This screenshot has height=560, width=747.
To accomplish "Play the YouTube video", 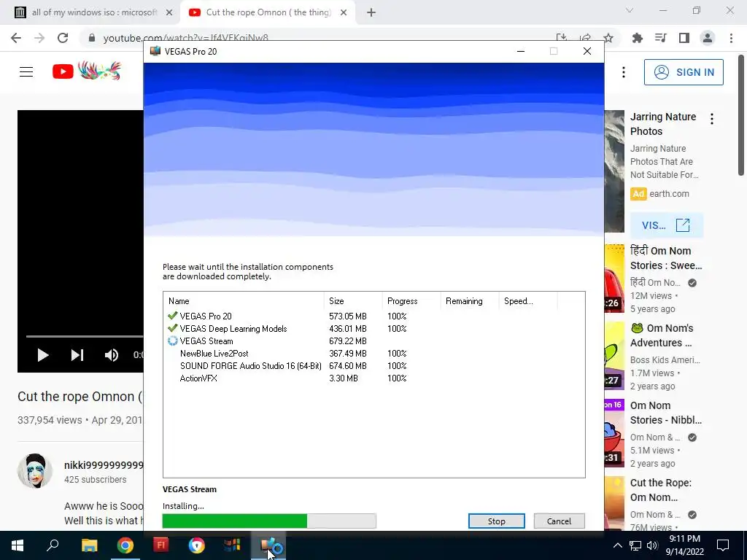I will tap(43, 355).
